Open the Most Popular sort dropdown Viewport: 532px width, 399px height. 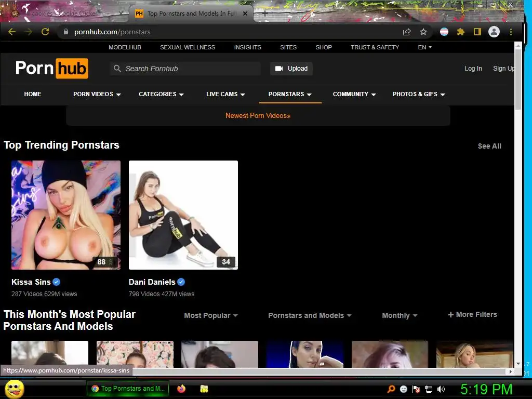pyautogui.click(x=211, y=315)
